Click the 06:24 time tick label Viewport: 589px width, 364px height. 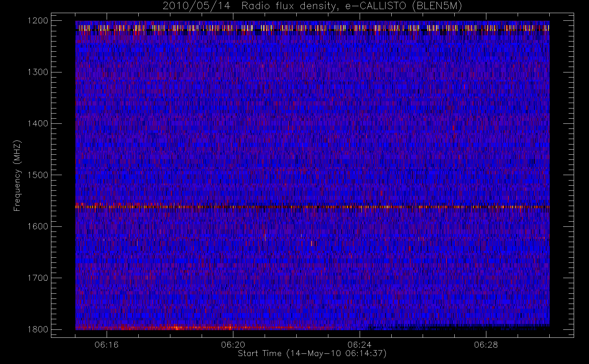tap(359, 345)
